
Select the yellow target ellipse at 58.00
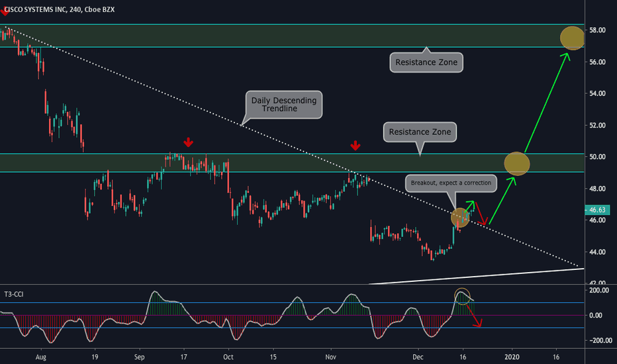pos(572,38)
